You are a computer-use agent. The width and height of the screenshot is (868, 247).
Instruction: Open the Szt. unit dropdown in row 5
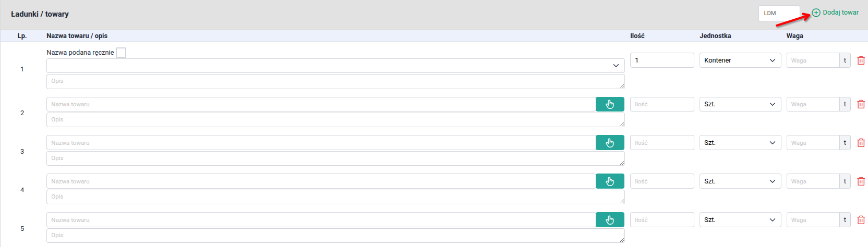coord(740,220)
